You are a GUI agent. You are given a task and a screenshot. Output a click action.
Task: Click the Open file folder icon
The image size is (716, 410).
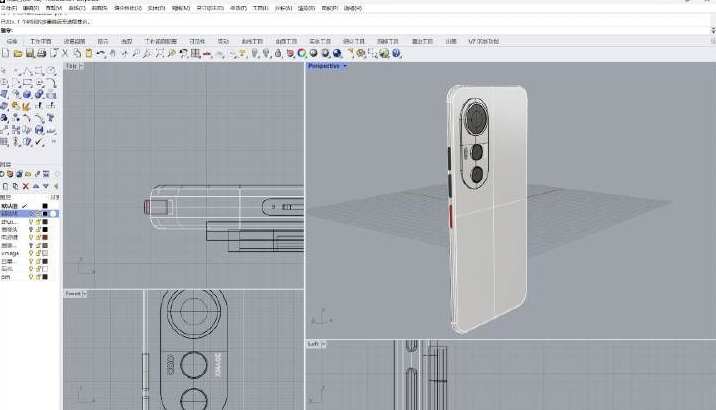click(x=17, y=53)
